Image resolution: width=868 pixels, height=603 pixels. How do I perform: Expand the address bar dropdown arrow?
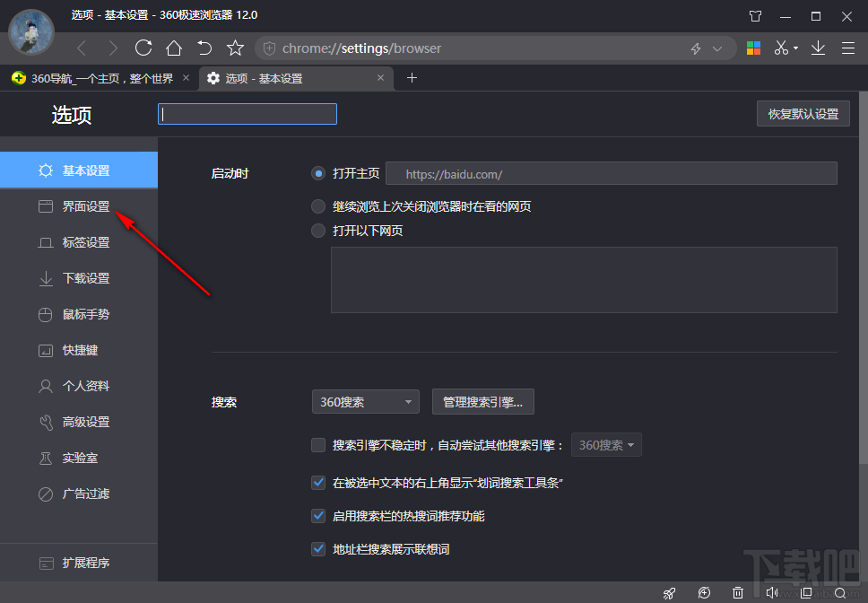click(717, 48)
